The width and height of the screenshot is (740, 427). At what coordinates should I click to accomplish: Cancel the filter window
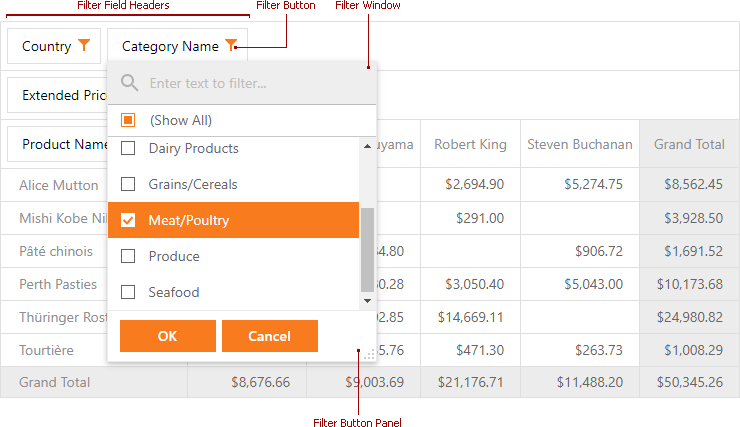[269, 336]
